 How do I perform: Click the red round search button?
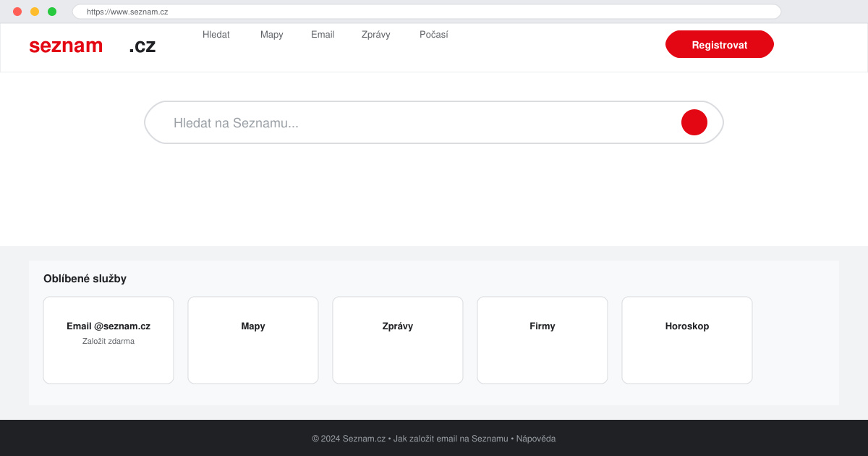pyautogui.click(x=694, y=122)
